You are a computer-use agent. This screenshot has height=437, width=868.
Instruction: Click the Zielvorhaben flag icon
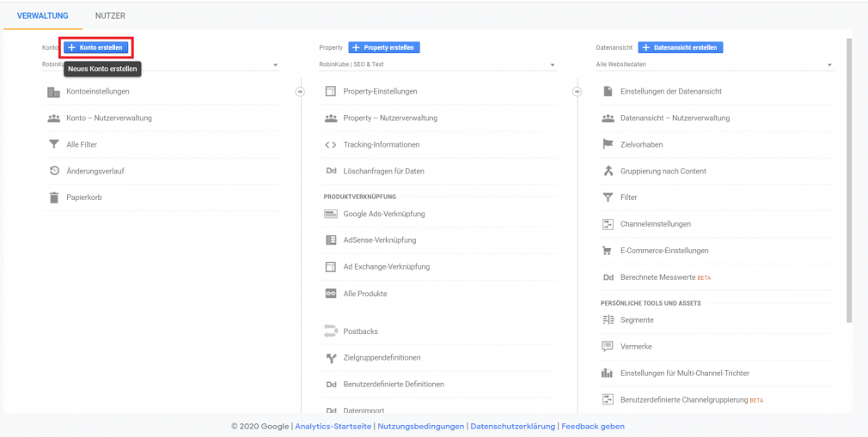click(x=608, y=144)
